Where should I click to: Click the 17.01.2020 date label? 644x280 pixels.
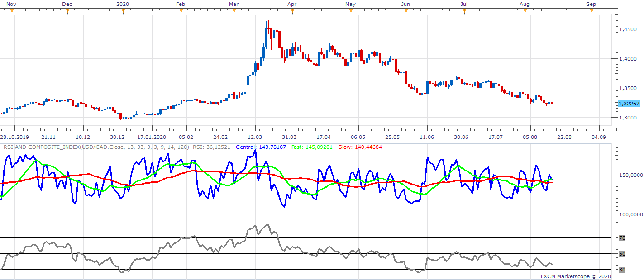coord(152,137)
